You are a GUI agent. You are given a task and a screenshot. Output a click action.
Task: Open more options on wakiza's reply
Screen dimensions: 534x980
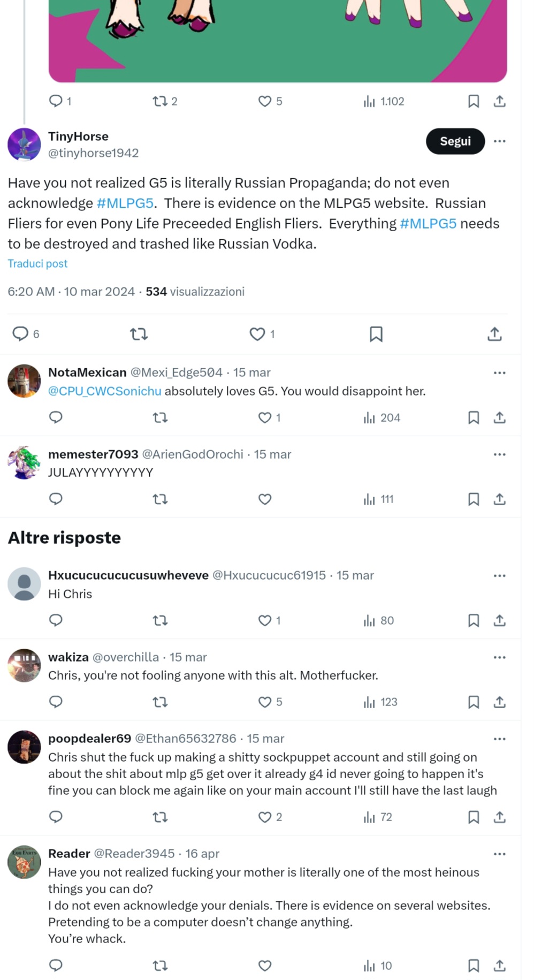pos(500,657)
